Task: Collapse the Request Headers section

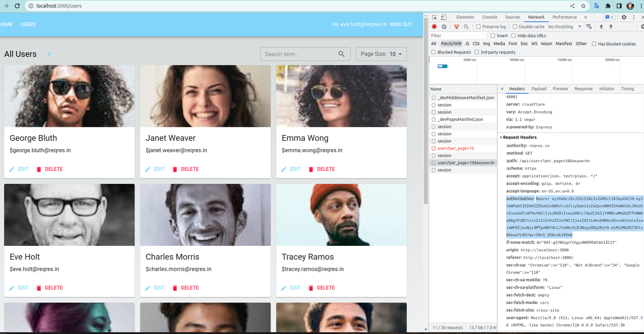Action: [x=501, y=137]
